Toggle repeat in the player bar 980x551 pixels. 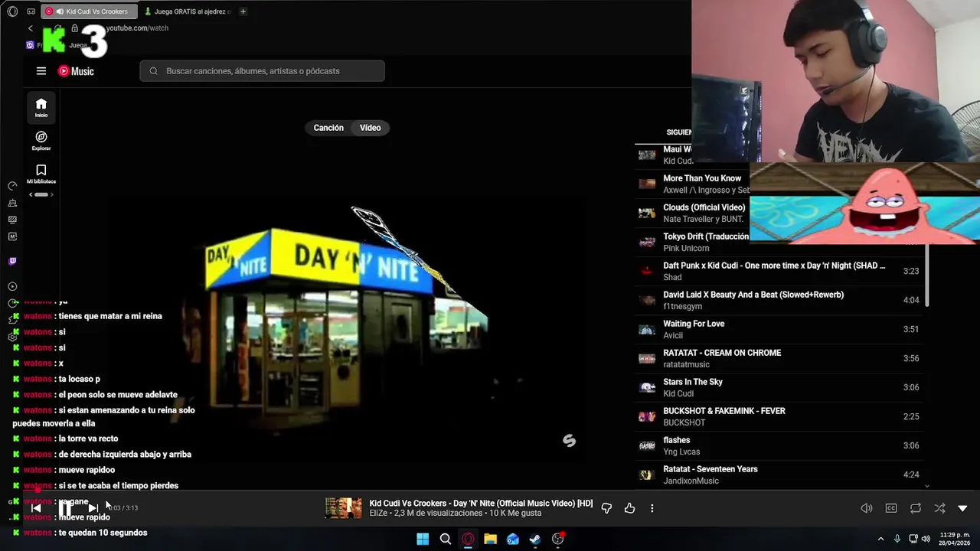tap(916, 508)
